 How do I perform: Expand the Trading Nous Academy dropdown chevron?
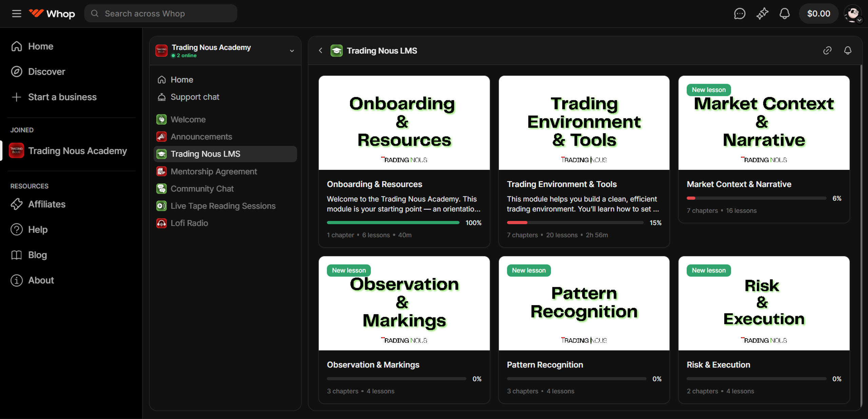292,51
